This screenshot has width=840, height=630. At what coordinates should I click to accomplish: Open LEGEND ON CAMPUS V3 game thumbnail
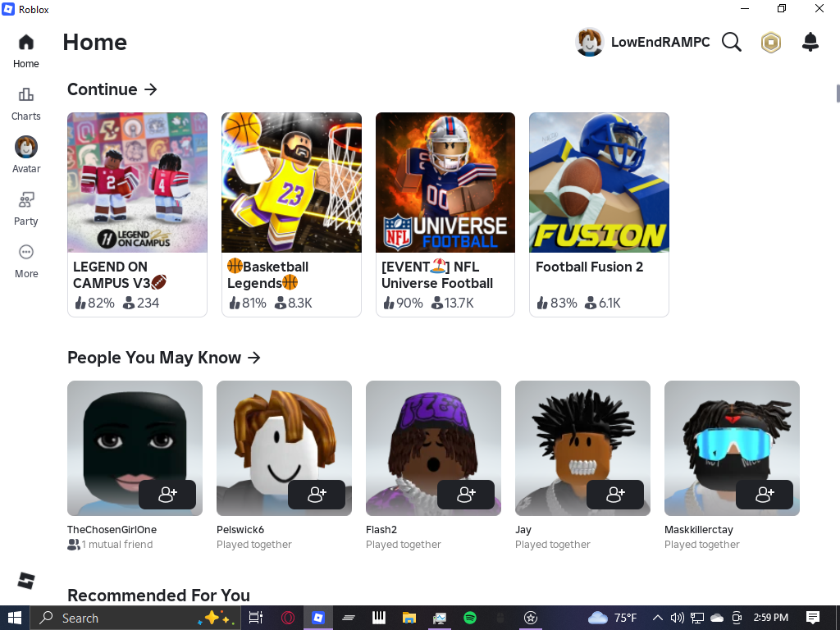(137, 182)
